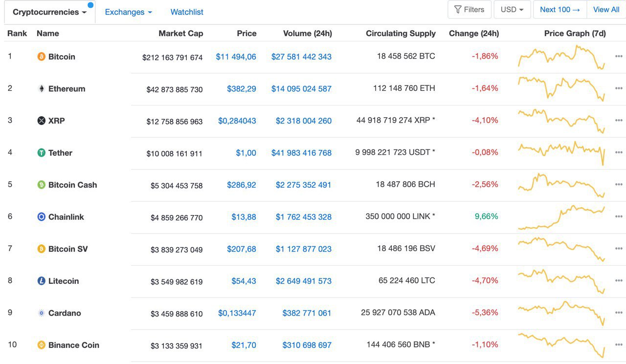
Task: Click Bitcoin price $11 494,06
Action: coord(236,57)
